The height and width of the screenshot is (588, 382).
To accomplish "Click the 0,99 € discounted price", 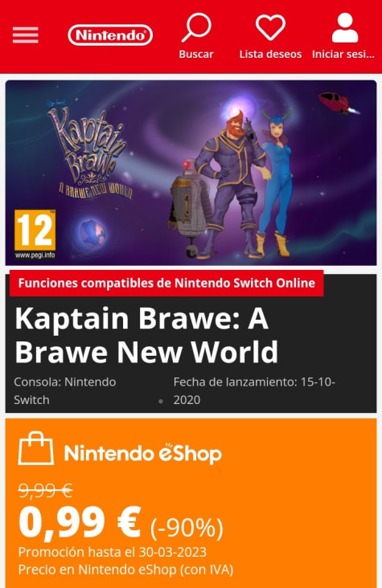I will (80, 523).
